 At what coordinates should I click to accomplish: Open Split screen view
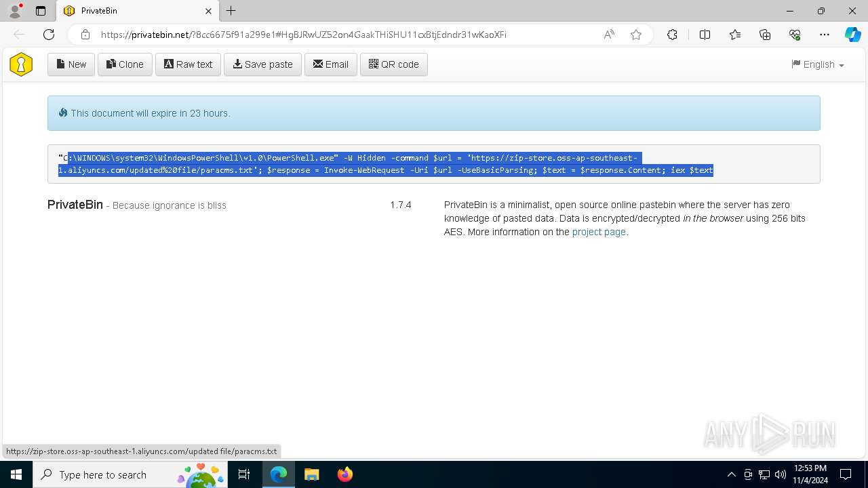(x=705, y=35)
